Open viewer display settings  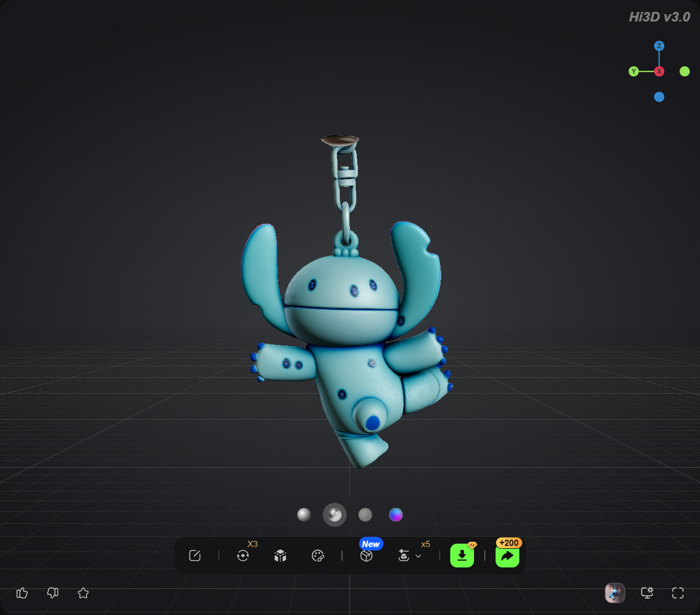[x=647, y=593]
